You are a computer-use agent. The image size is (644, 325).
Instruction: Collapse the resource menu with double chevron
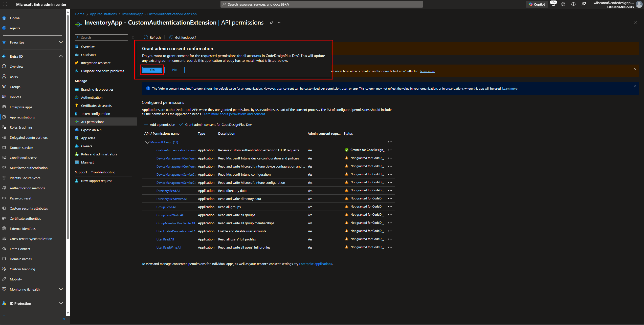point(133,37)
